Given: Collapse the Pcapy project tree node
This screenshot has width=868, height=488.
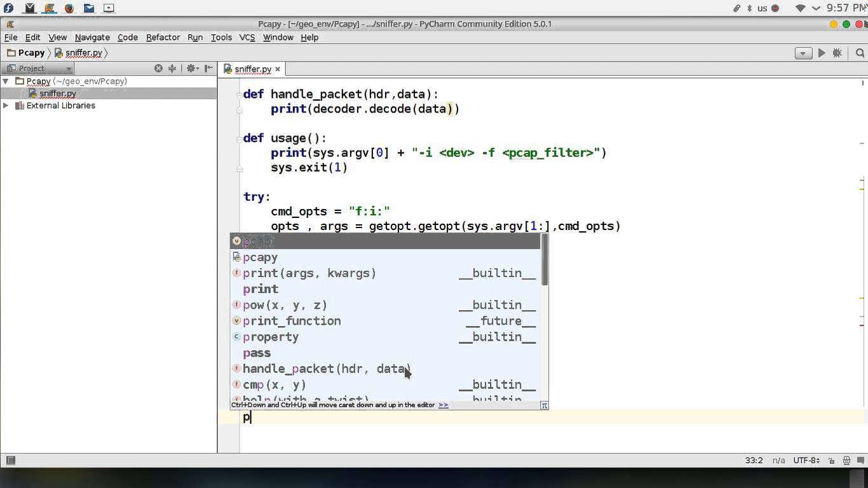Looking at the screenshot, I should 6,81.
